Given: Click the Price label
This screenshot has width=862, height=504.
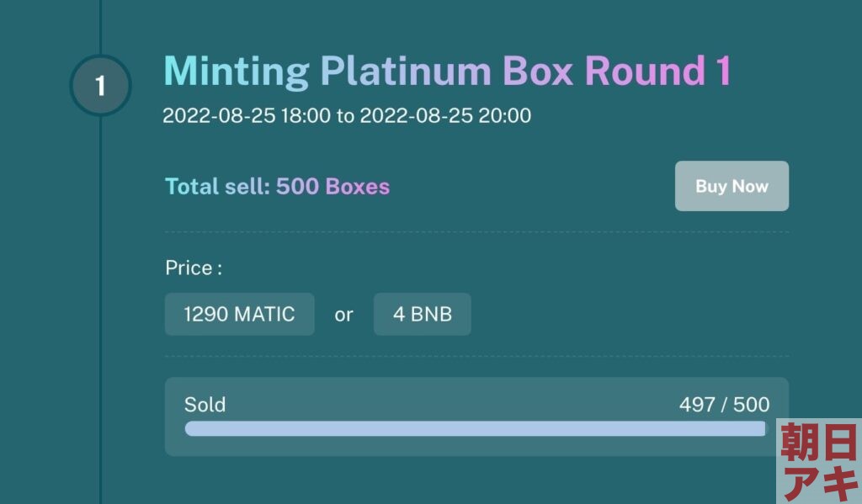Looking at the screenshot, I should click(194, 268).
